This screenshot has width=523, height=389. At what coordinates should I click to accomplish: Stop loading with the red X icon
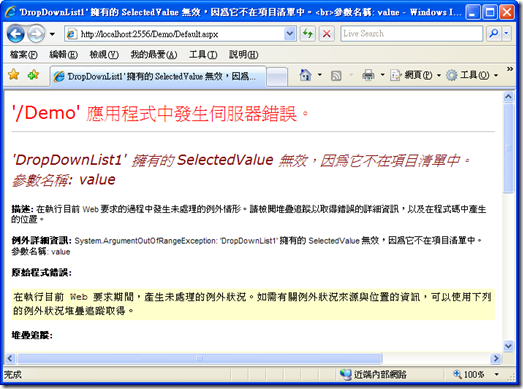(327, 34)
